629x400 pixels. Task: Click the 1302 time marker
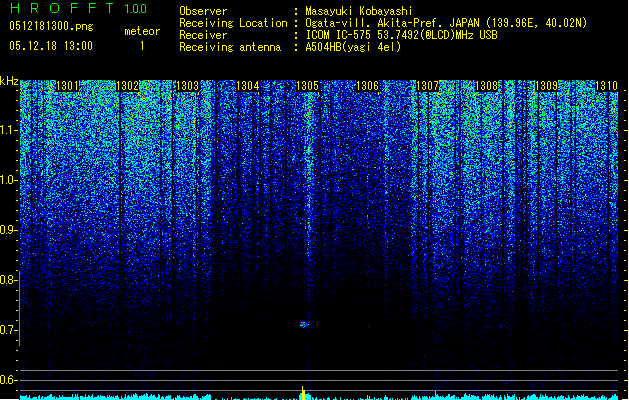(x=127, y=86)
